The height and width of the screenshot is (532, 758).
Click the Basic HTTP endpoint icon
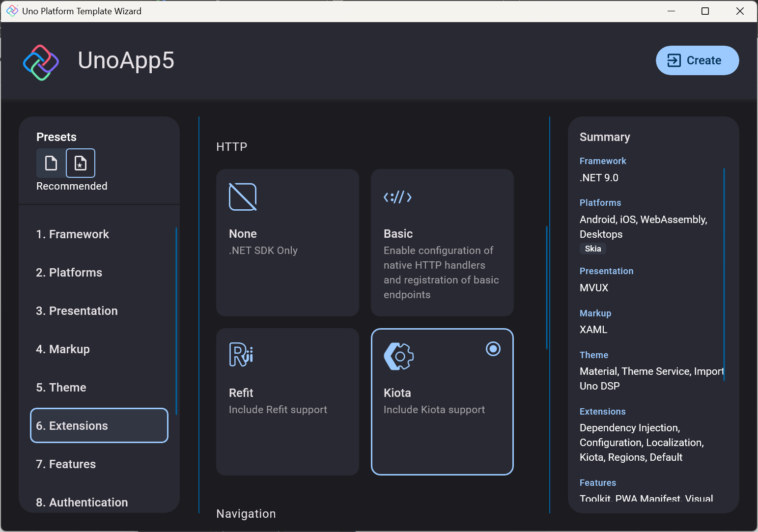[397, 197]
